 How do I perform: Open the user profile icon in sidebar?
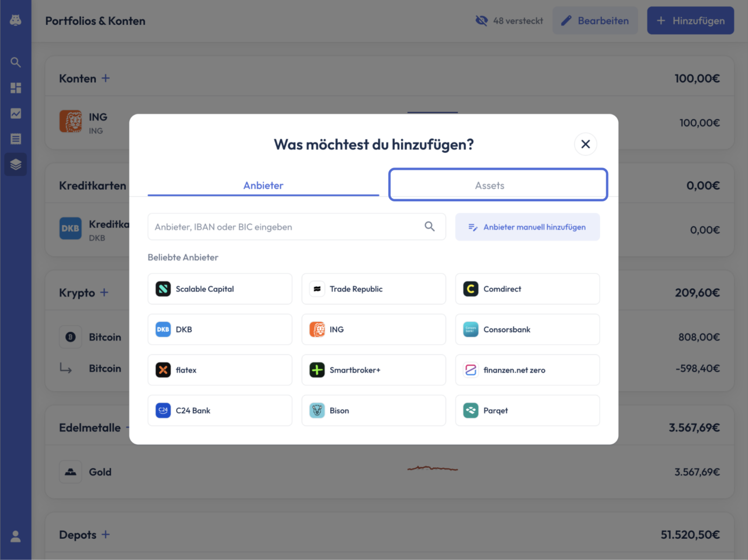click(x=16, y=536)
